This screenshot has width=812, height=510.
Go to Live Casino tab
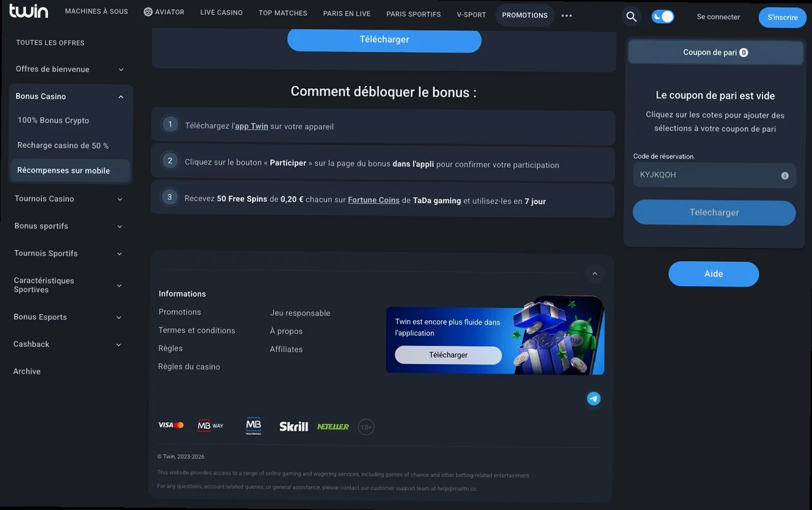tap(221, 12)
